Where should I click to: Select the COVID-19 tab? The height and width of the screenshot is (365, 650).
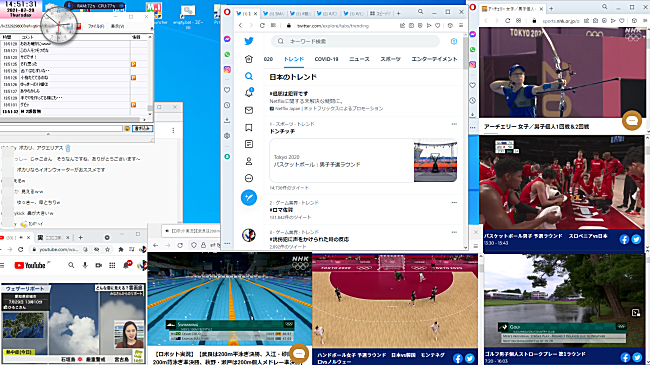click(x=326, y=59)
